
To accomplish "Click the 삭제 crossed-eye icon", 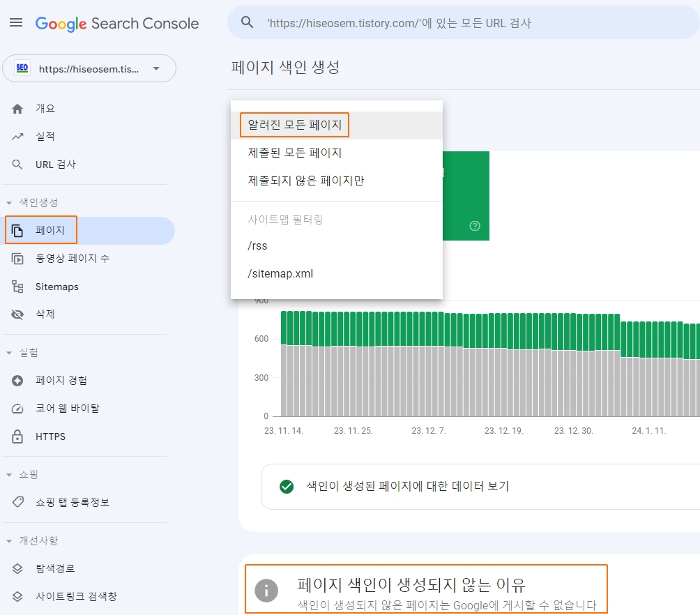I will coord(18,314).
